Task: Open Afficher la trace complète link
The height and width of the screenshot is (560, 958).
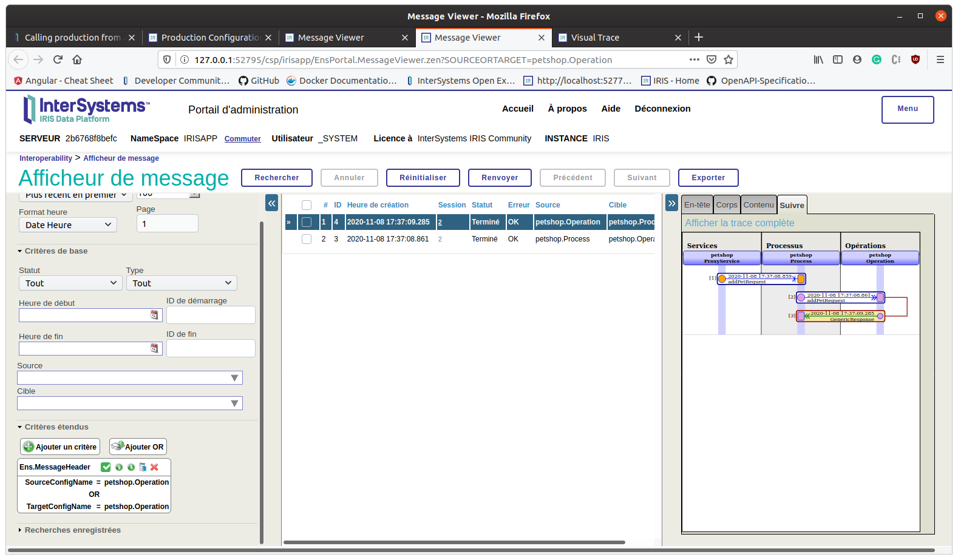Action: (739, 223)
